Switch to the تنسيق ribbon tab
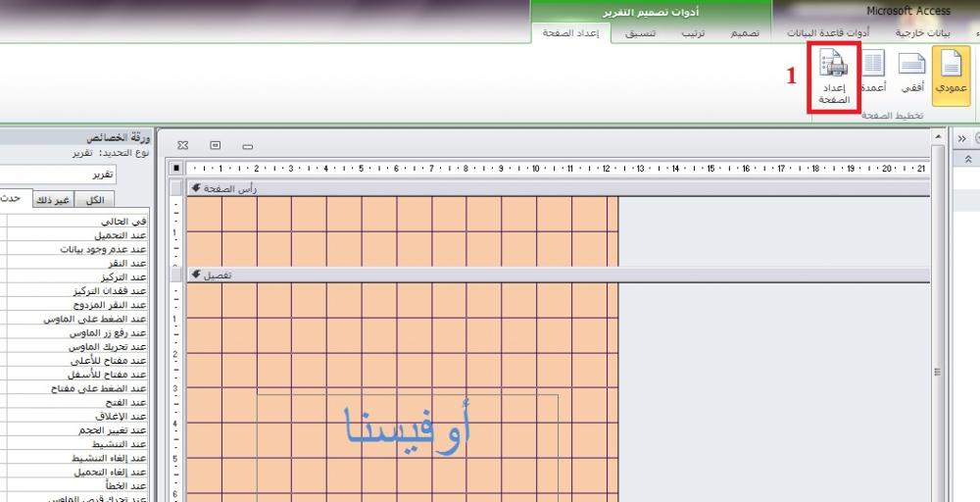 tap(640, 33)
